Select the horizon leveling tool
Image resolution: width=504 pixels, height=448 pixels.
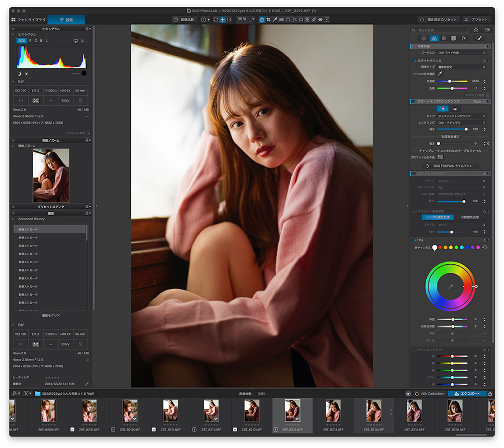[x=281, y=20]
